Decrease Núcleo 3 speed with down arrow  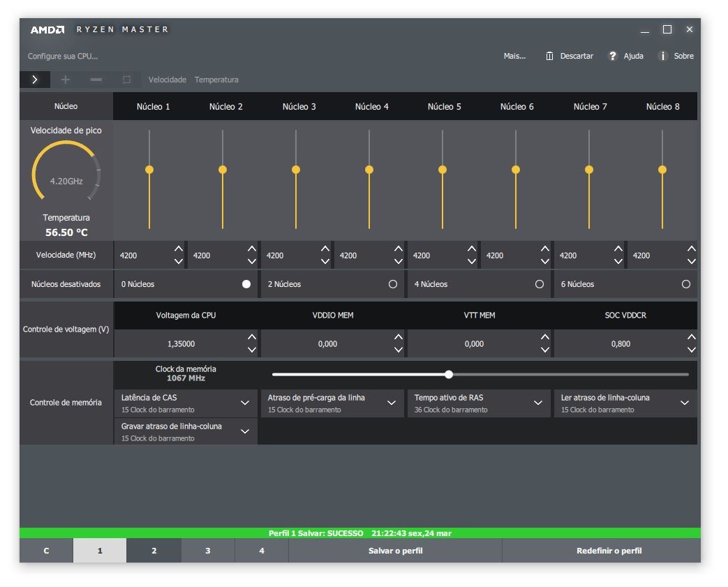point(325,262)
